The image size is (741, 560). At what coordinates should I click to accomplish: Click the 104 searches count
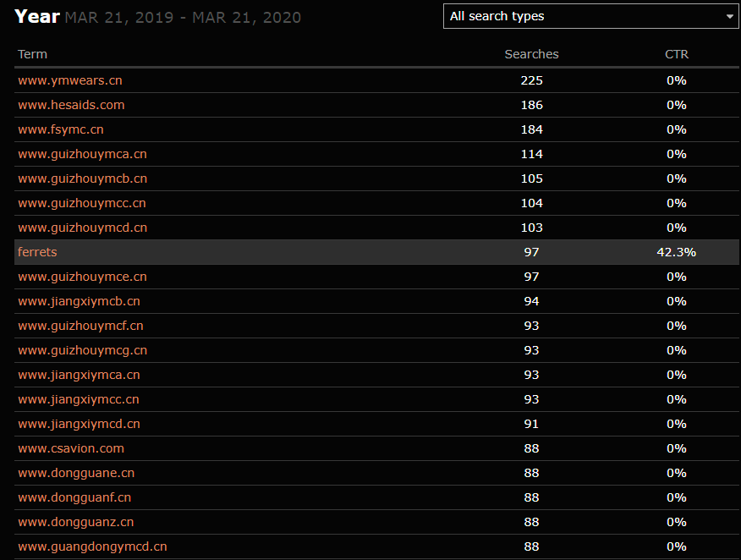coord(532,203)
